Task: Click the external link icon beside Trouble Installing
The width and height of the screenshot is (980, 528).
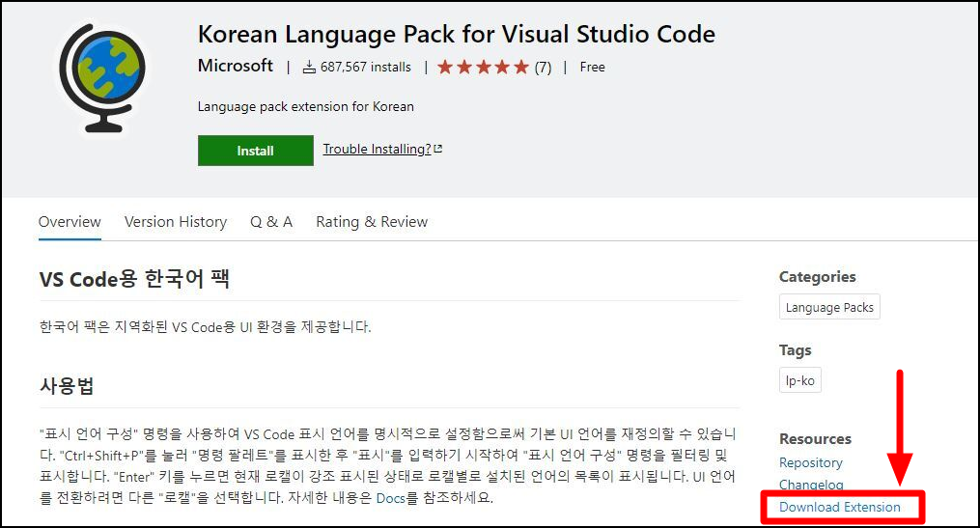Action: click(438, 149)
